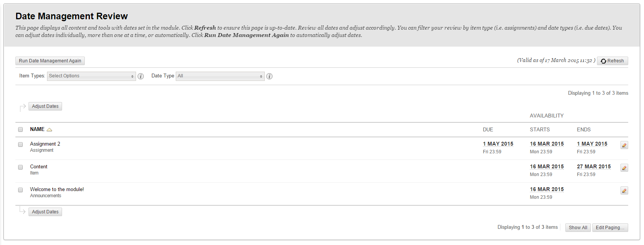
Task: Check the Welcome to the module! row checkbox
Action: pyautogui.click(x=20, y=190)
